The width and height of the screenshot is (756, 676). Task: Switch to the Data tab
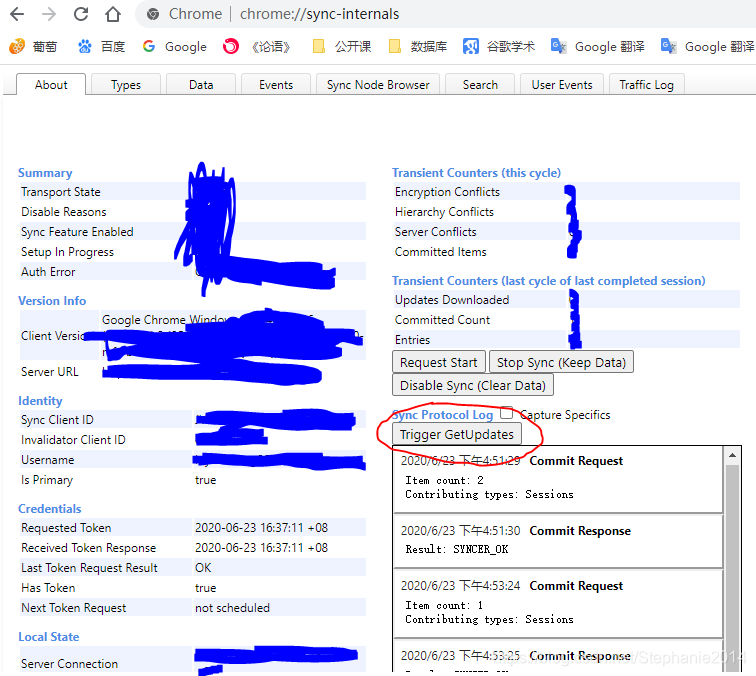pyautogui.click(x=201, y=85)
